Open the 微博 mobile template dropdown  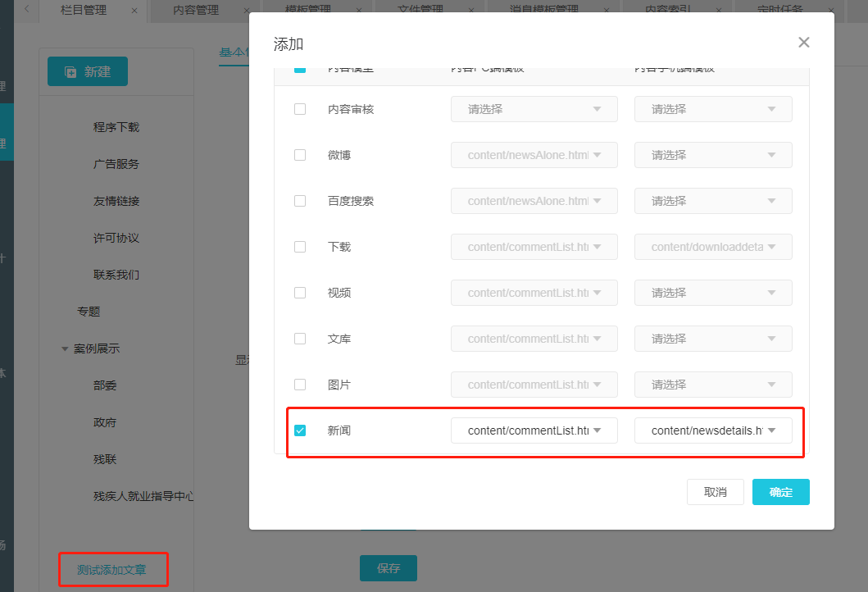(713, 155)
